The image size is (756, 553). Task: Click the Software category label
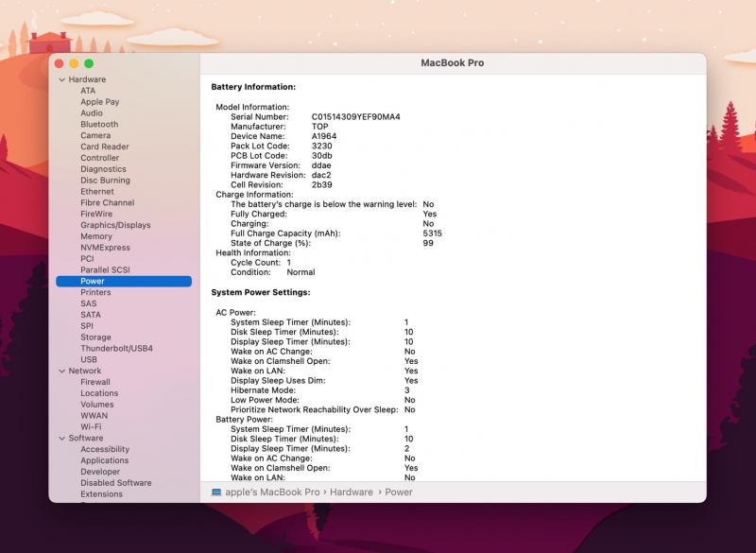tap(86, 439)
